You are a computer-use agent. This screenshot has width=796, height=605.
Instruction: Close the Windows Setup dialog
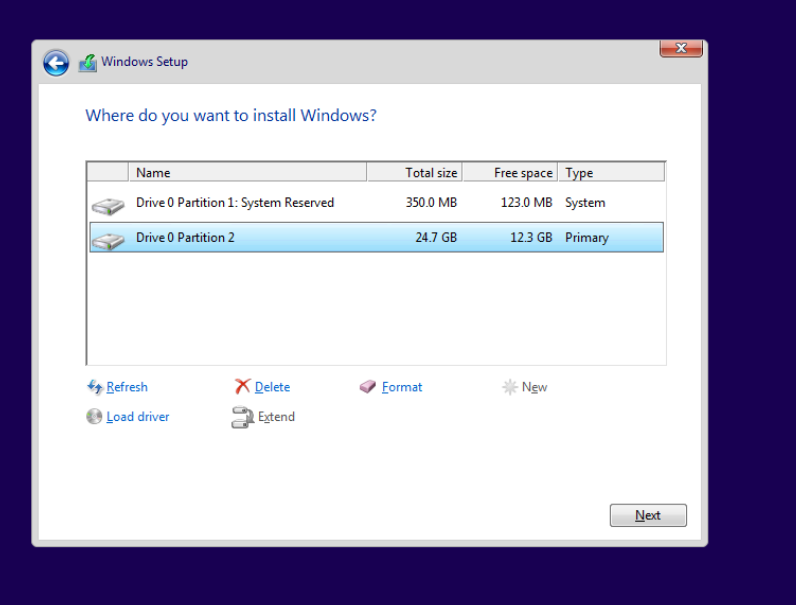click(x=681, y=48)
